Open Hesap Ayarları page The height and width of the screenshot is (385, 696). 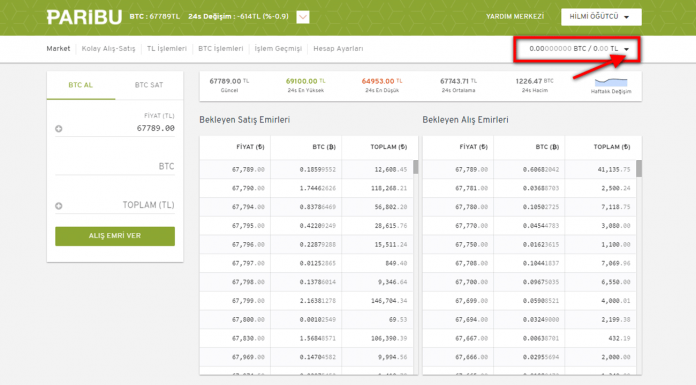[x=338, y=49]
